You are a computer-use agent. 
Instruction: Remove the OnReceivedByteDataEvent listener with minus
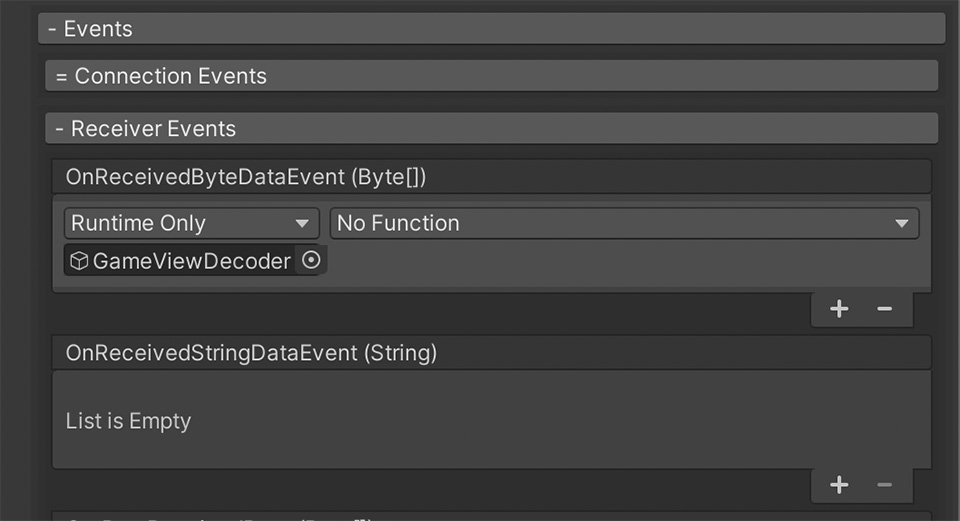(884, 309)
